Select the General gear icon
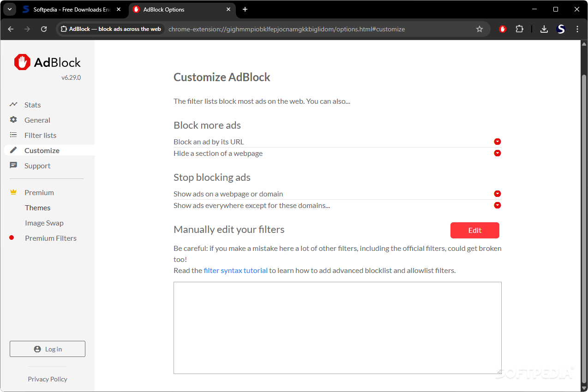Image resolution: width=588 pixels, height=392 pixels. 14,120
